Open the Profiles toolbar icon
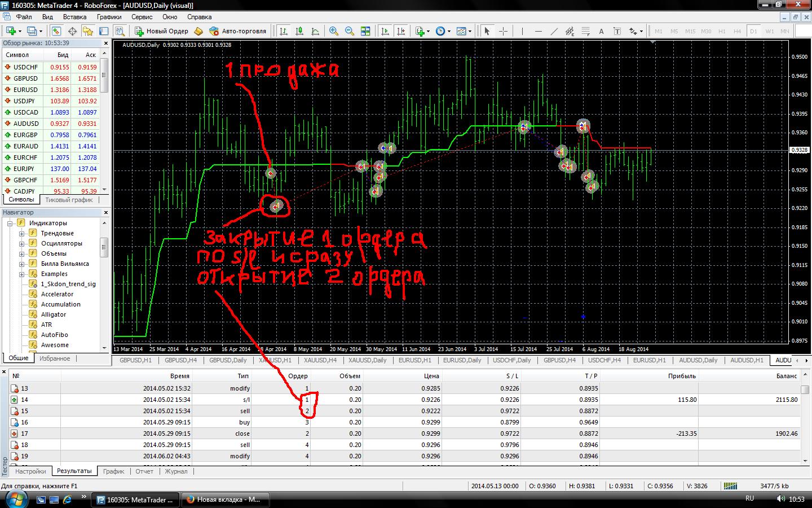The width and height of the screenshot is (812, 508). coord(32,31)
